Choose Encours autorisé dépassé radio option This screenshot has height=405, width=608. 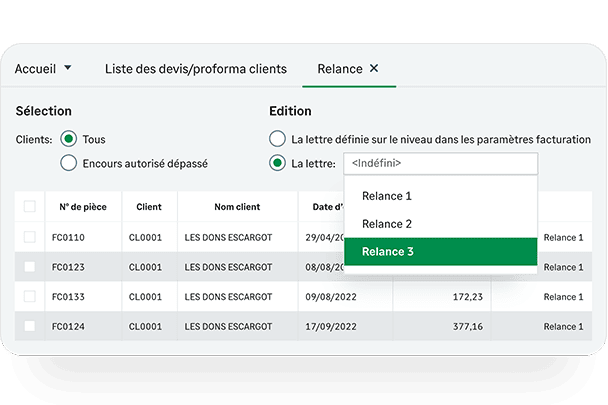(x=69, y=163)
